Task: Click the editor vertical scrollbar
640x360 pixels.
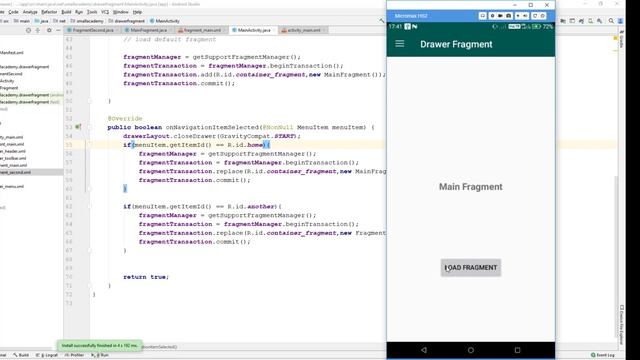Action: coord(616,257)
